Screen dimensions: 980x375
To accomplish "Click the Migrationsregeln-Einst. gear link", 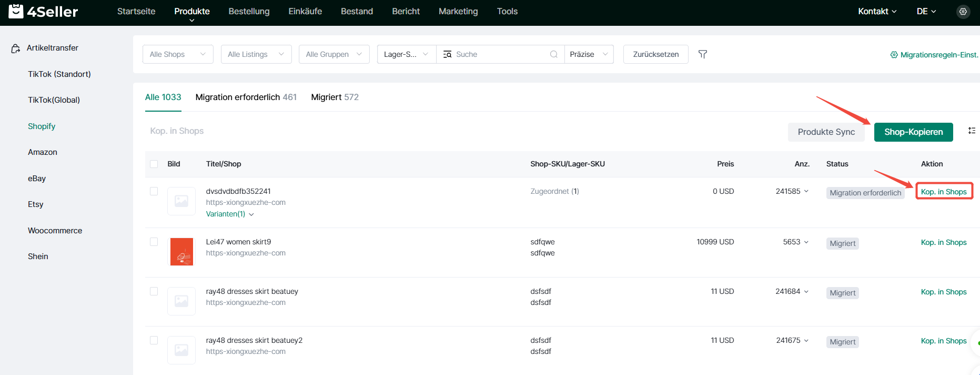I will click(934, 55).
